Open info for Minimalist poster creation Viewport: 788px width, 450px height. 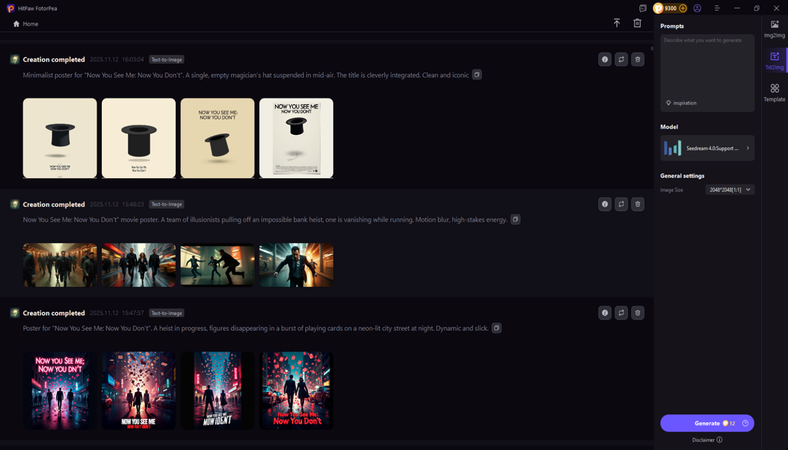coord(605,59)
